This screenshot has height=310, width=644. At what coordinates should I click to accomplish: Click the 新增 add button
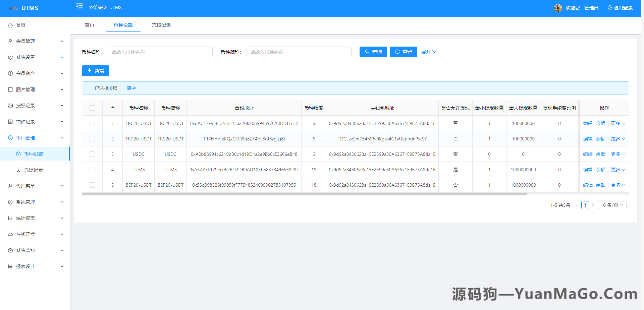(95, 70)
